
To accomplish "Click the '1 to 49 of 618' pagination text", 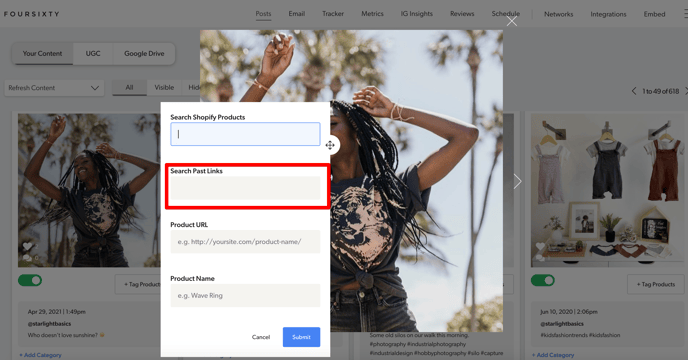I will click(660, 91).
